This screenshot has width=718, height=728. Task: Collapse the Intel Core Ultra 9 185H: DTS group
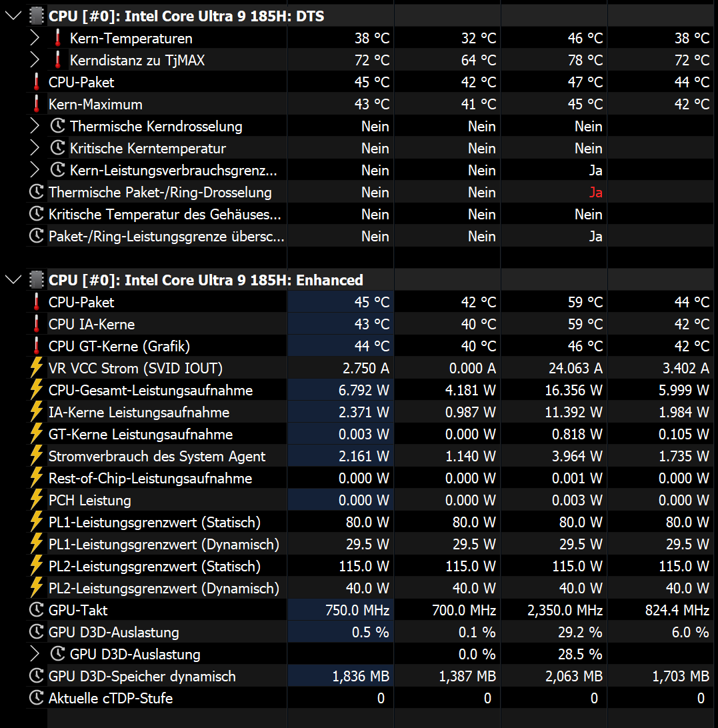pyautogui.click(x=13, y=16)
